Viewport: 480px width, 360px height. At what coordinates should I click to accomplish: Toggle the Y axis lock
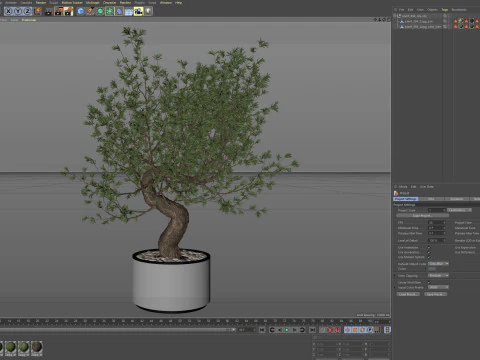point(18,11)
